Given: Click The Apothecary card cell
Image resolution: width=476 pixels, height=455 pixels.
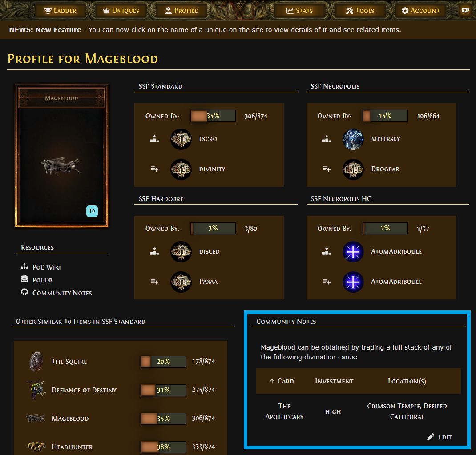Looking at the screenshot, I should [284, 411].
